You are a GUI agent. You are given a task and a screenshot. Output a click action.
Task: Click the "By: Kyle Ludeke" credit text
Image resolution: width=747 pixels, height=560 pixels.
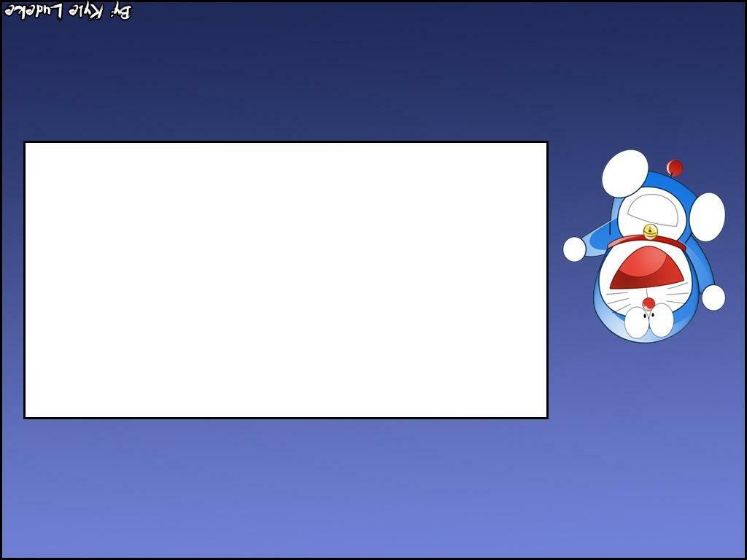68,12
